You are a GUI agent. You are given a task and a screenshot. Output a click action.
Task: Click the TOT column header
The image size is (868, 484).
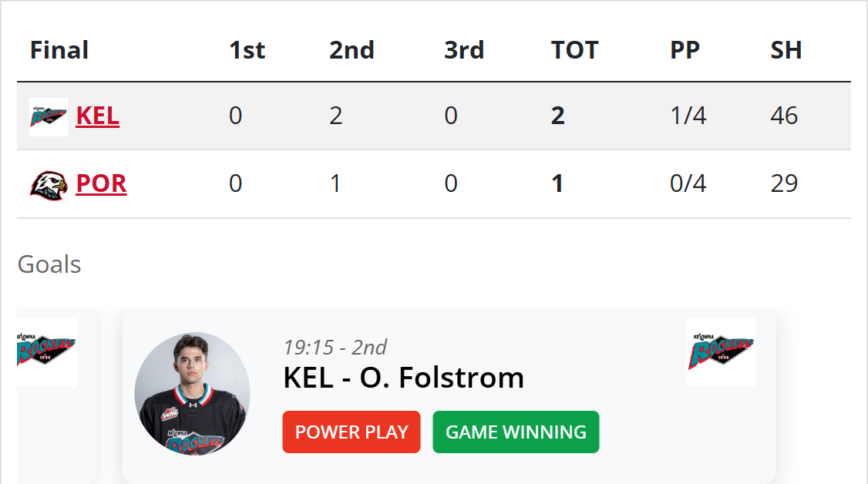pyautogui.click(x=574, y=50)
